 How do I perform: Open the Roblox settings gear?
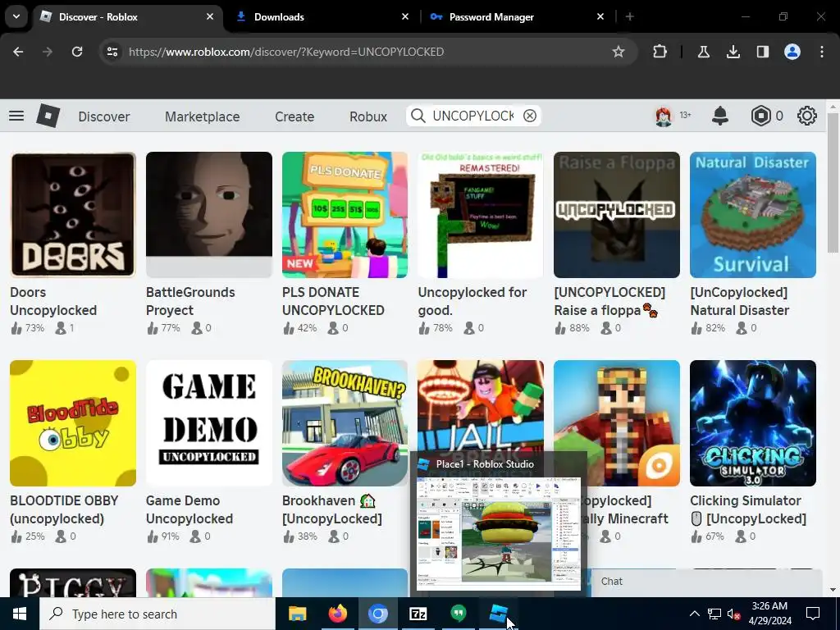pyautogui.click(x=807, y=116)
